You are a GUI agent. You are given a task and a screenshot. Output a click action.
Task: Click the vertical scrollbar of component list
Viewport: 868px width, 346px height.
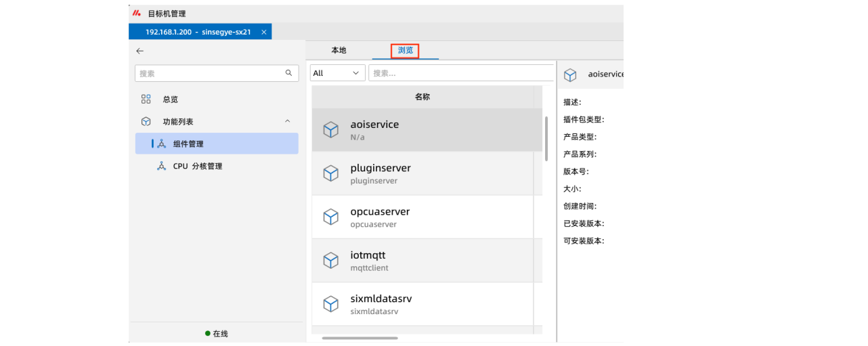click(546, 139)
